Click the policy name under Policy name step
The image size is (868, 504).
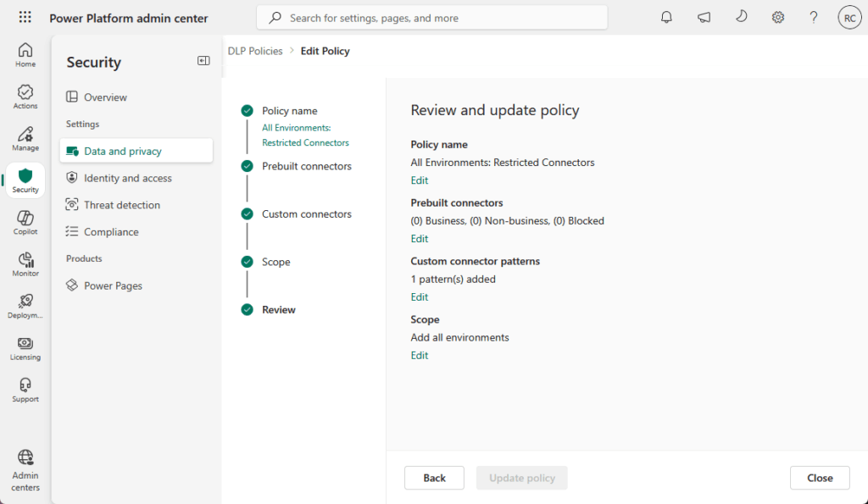coord(305,135)
